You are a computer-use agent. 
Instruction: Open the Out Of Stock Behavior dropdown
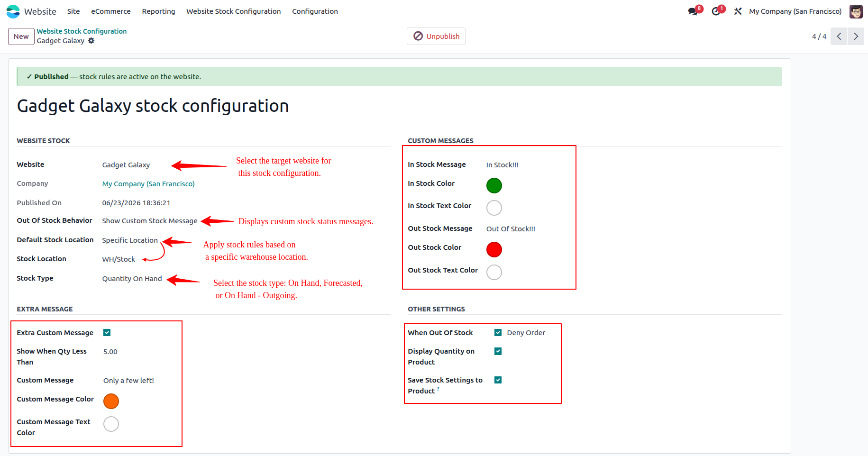coord(150,221)
